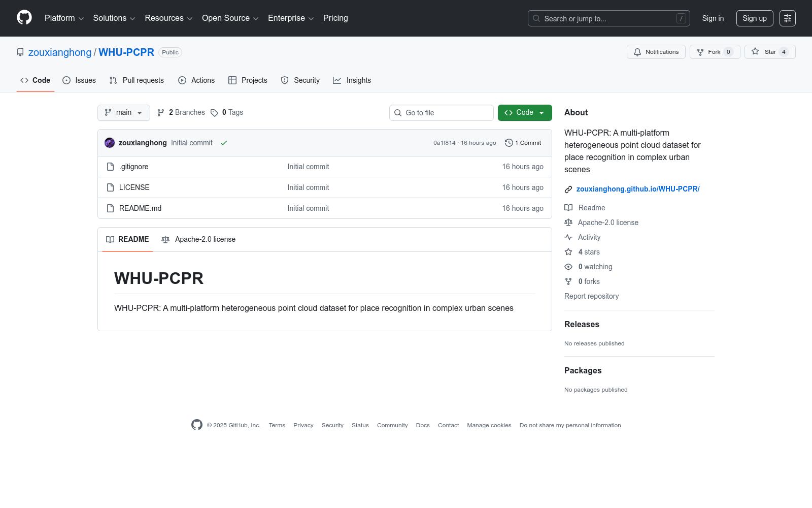812x508 pixels.
Task: Open Manage cookies in the footer
Action: pyautogui.click(x=489, y=425)
